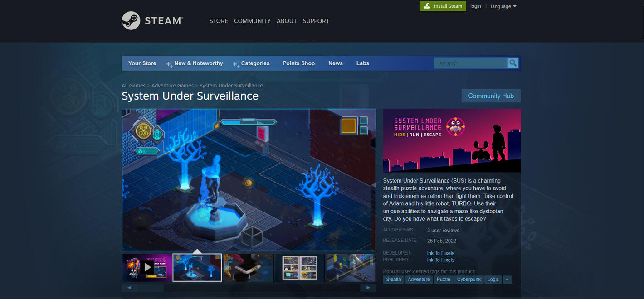Expand the New & Noteworthy menu
Screen dimensions: 644x299
[198, 63]
